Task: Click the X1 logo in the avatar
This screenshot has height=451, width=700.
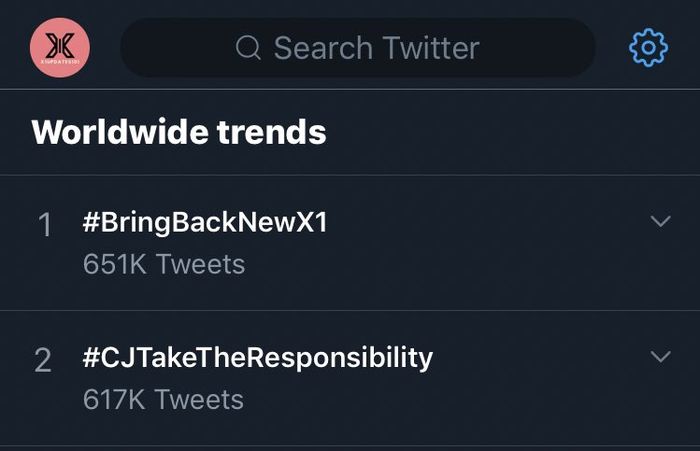Action: click(x=60, y=44)
